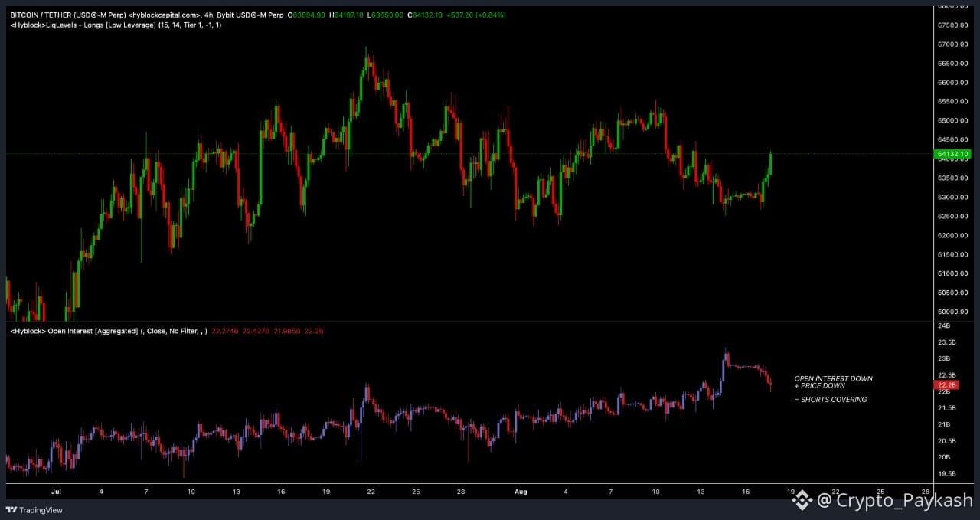This screenshot has width=980, height=520.
Task: Click the hyblockcapital.com source label
Action: click(x=165, y=15)
